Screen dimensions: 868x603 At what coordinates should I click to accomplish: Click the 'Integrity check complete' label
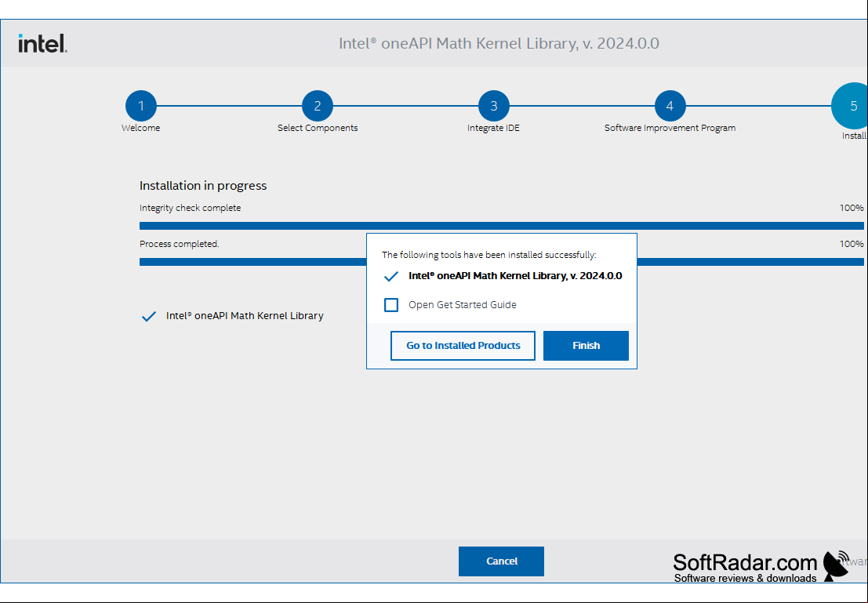(190, 208)
